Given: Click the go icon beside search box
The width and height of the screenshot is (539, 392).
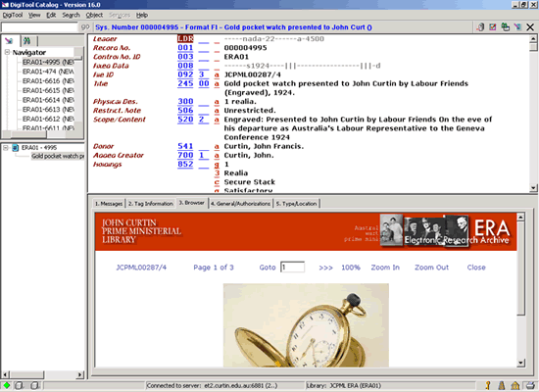Looking at the screenshot, I should [x=85, y=26].
